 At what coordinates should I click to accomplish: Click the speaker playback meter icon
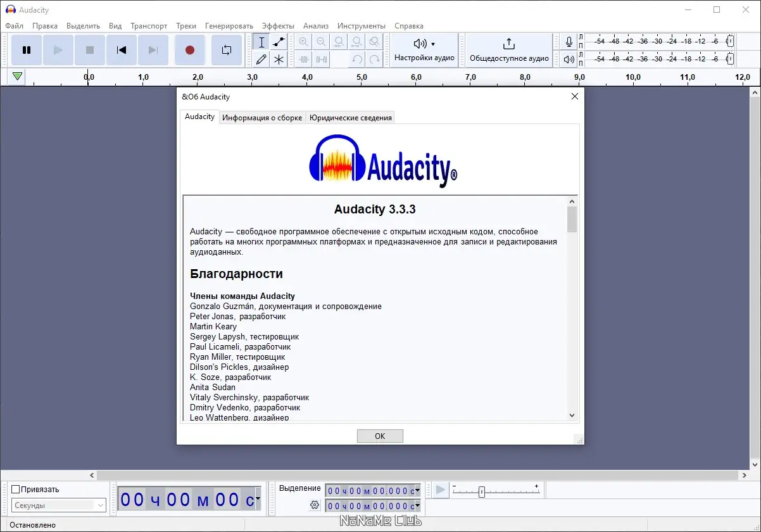(569, 60)
